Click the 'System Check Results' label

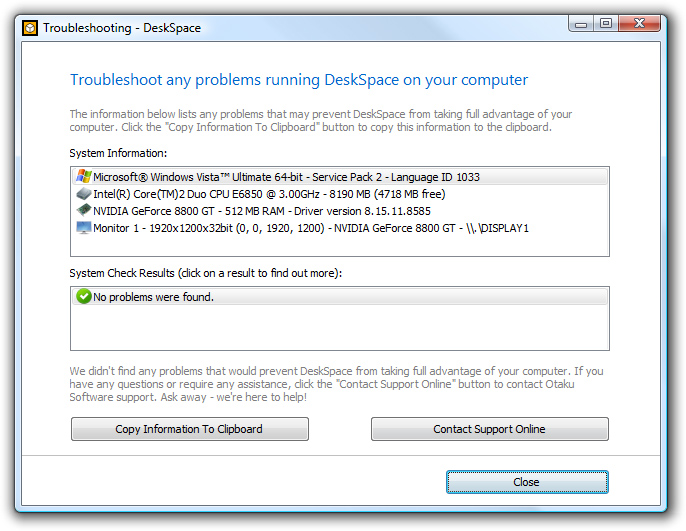[206, 273]
